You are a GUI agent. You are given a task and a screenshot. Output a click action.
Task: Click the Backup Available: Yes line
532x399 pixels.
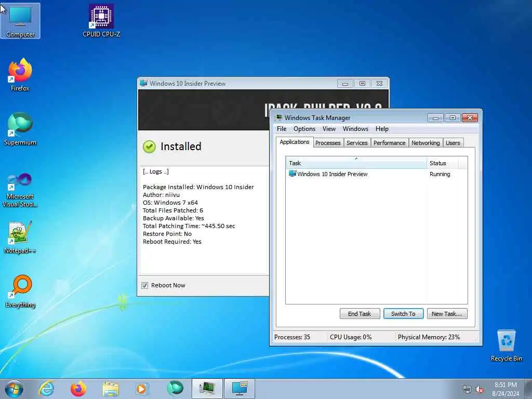point(174,218)
